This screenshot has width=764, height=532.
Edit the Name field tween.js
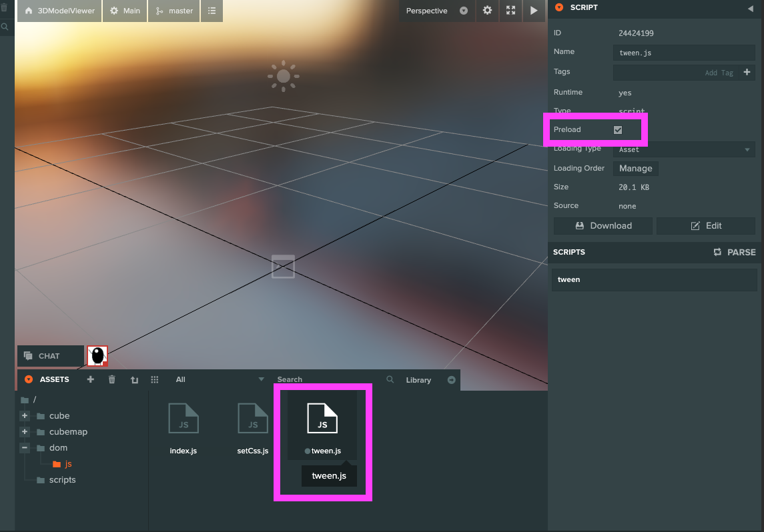pyautogui.click(x=684, y=53)
